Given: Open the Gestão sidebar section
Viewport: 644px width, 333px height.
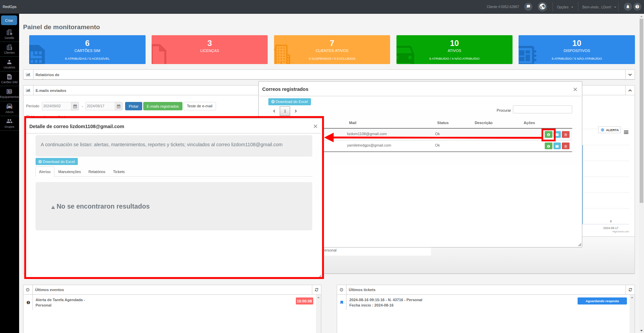Looking at the screenshot, I should tap(9, 35).
